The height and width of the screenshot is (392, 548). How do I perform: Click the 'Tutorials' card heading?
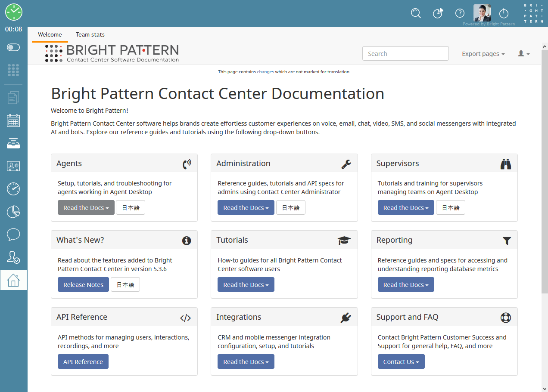coord(232,240)
